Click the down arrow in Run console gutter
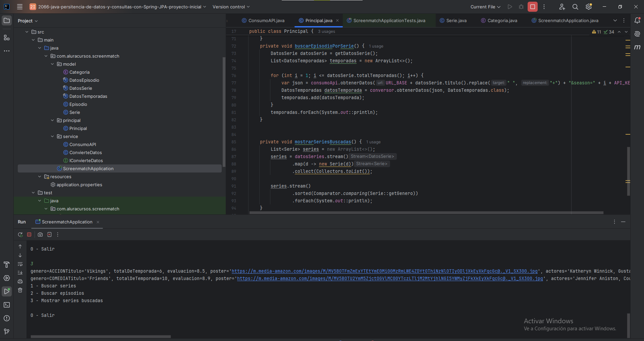This screenshot has height=341, width=644. [20, 255]
